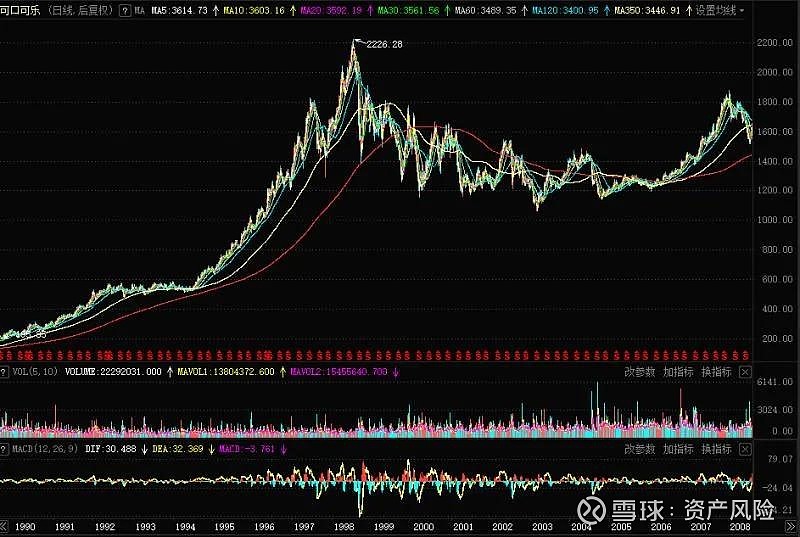The image size is (800, 537).
Task: Click 加指标 in the VOL panel
Action: pyautogui.click(x=678, y=372)
